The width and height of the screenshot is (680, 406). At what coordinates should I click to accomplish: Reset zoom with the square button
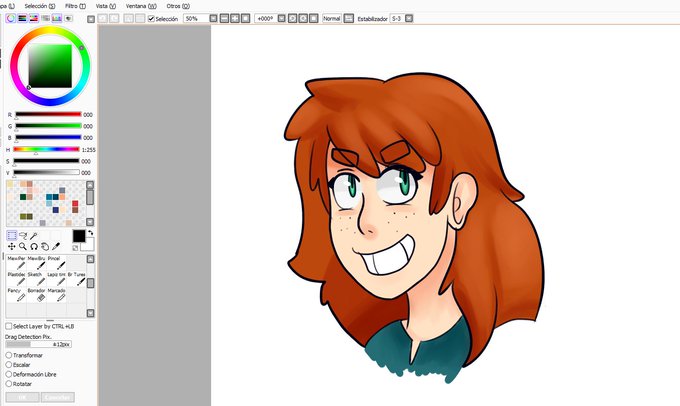pyautogui.click(x=245, y=18)
